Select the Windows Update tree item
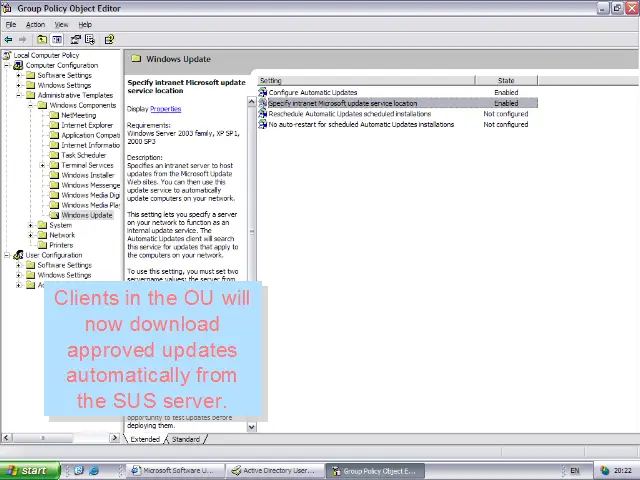Viewport: 640px width, 480px height. [87, 215]
